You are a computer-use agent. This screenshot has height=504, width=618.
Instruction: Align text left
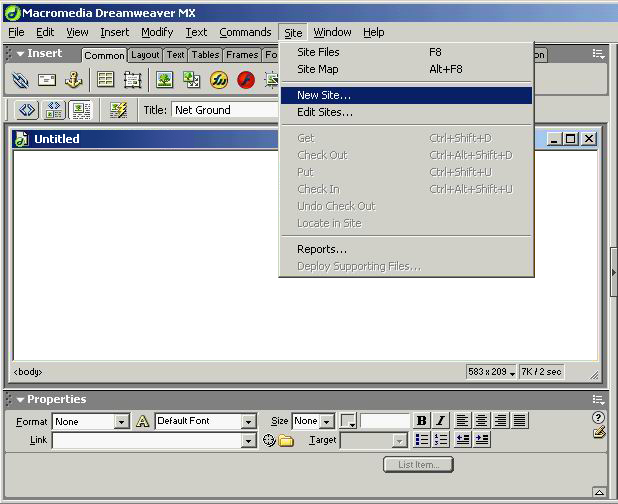click(462, 420)
